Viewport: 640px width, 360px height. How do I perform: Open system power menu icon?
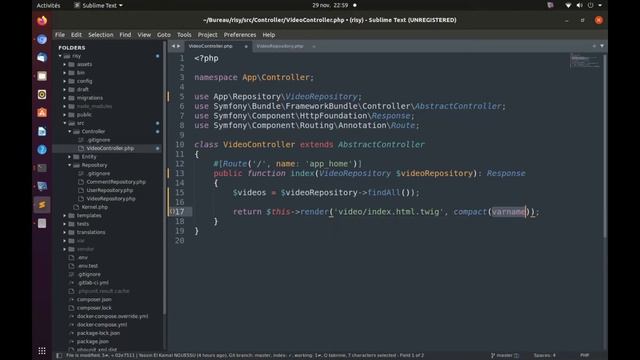590,5
